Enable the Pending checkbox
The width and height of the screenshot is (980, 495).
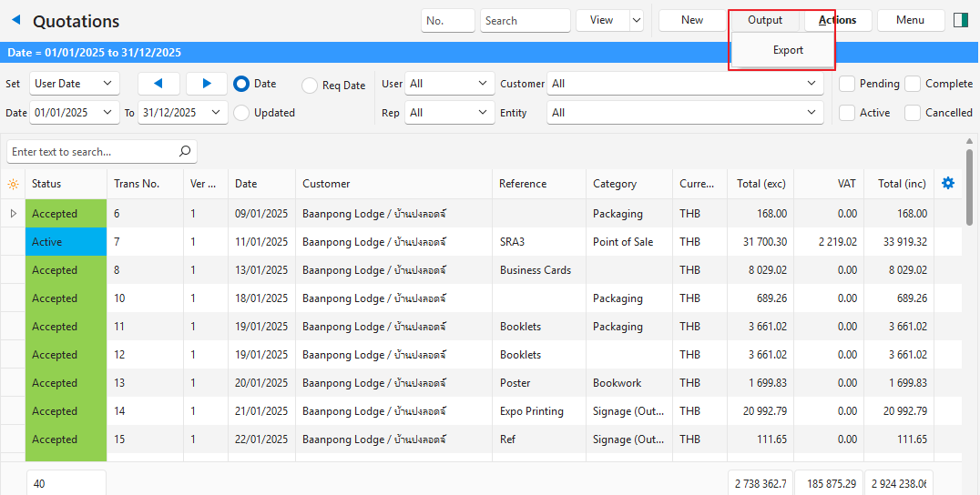847,84
